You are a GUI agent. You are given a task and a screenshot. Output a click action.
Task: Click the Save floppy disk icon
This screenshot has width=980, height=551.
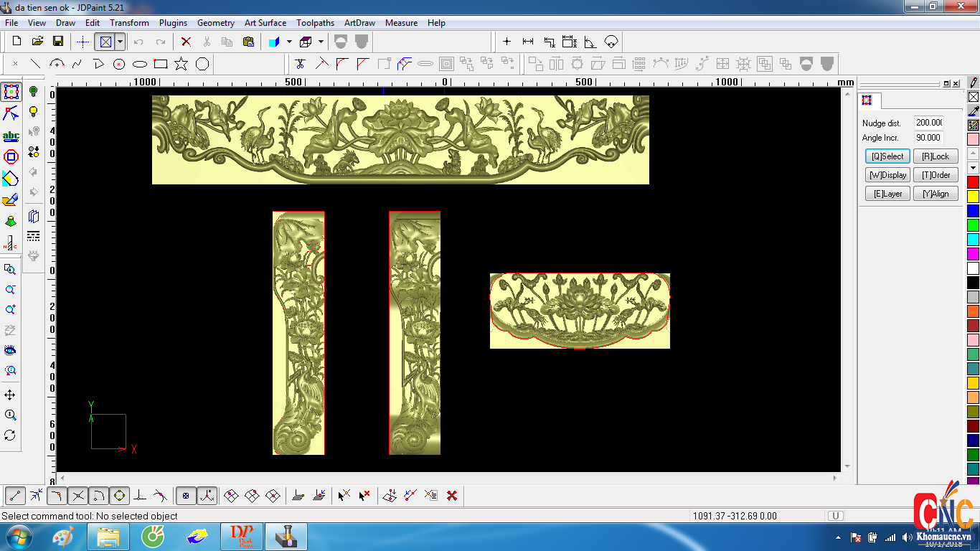coord(58,42)
